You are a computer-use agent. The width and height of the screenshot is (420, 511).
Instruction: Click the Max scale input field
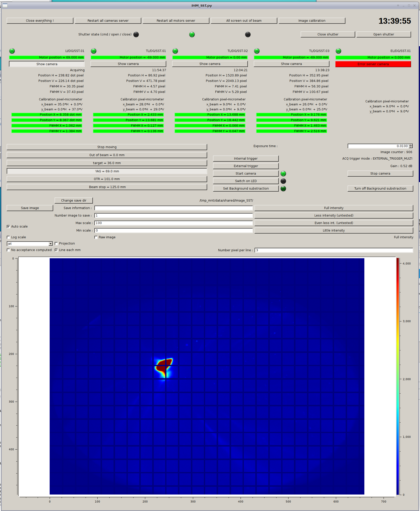click(173, 223)
